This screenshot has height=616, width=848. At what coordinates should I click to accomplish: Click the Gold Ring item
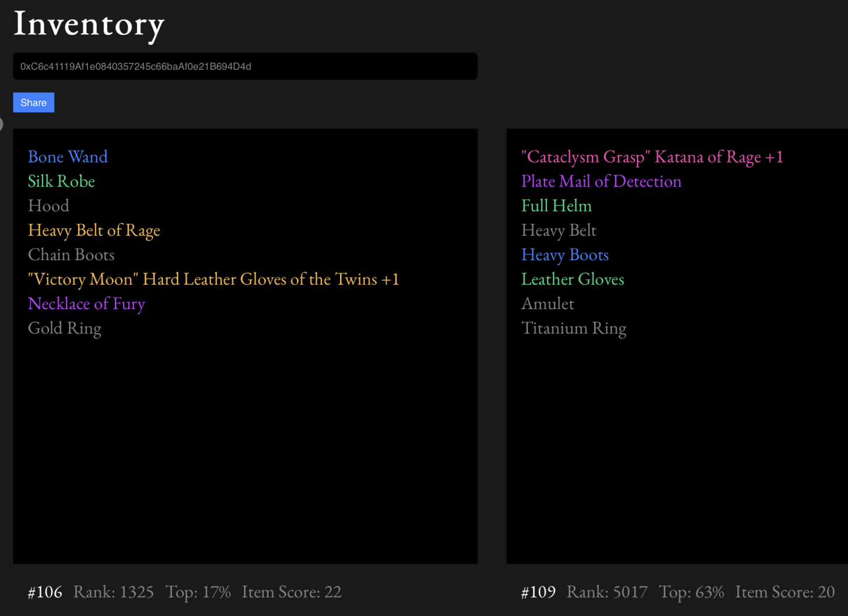click(x=65, y=328)
